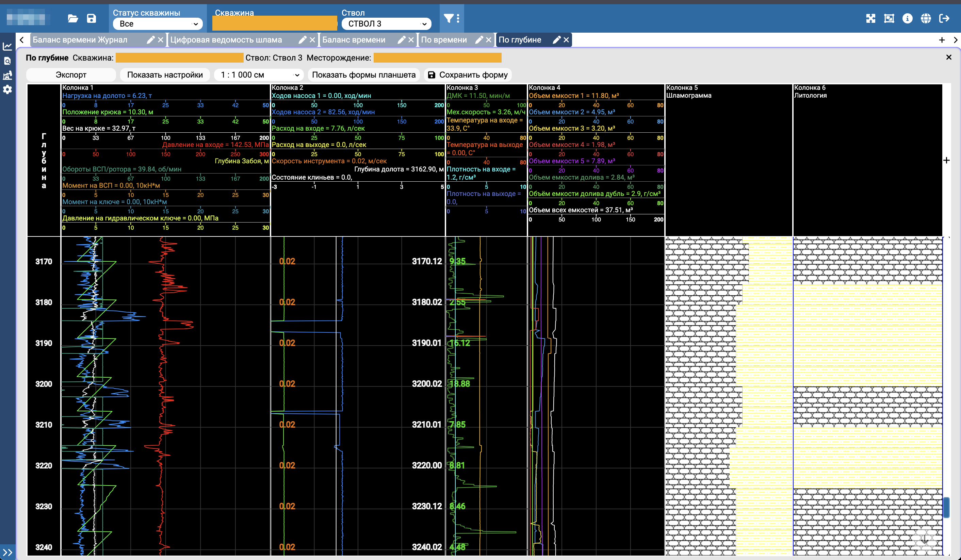
Task: Open the 'Статус скважины' dropdown
Action: 158,23
